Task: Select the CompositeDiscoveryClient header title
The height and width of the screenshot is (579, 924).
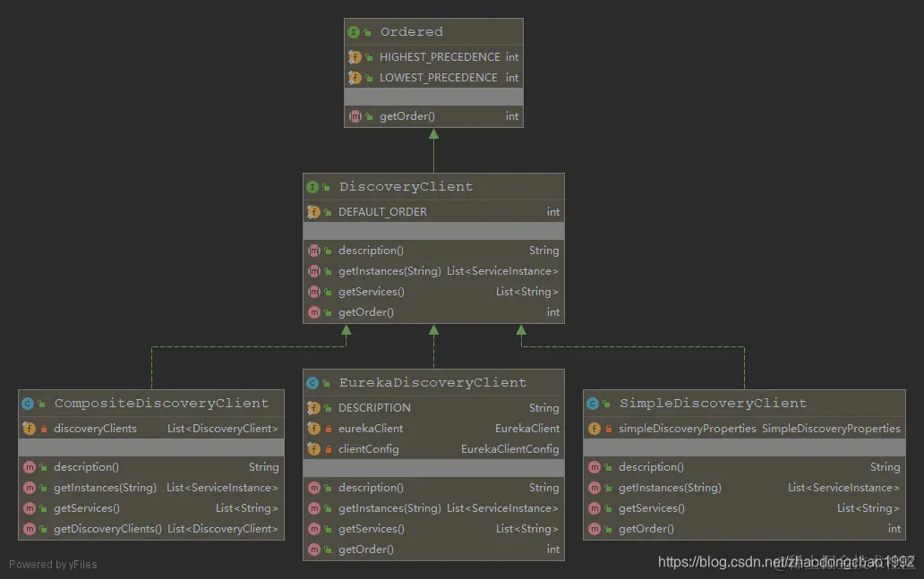Action: tap(161, 404)
